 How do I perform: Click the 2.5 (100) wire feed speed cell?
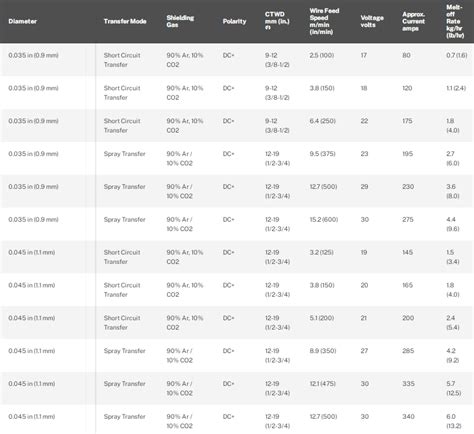(322, 55)
